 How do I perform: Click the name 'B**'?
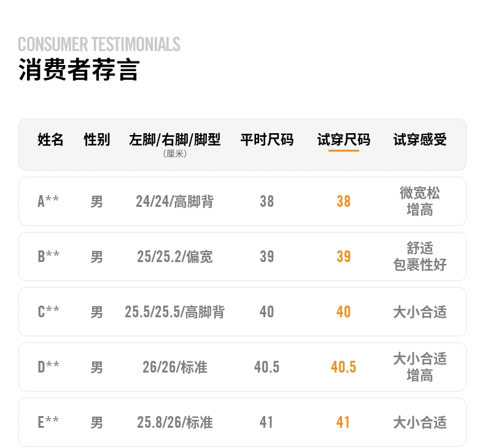click(x=49, y=257)
